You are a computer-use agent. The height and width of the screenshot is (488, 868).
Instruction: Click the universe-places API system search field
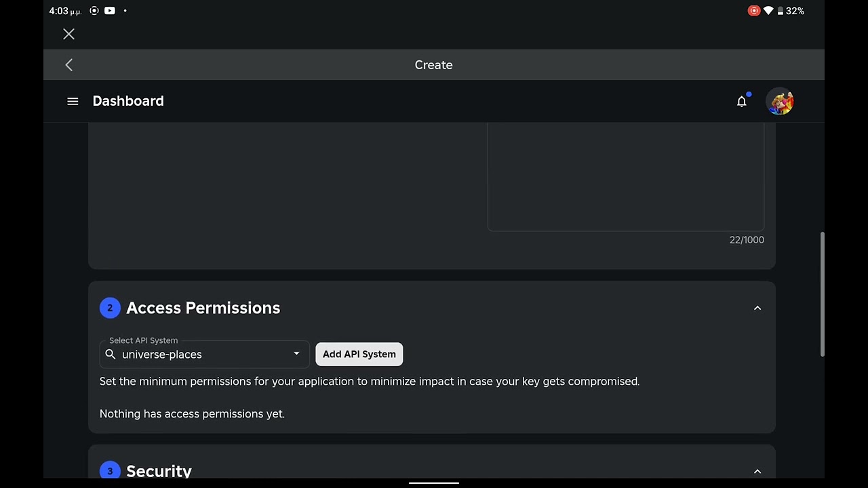point(204,354)
